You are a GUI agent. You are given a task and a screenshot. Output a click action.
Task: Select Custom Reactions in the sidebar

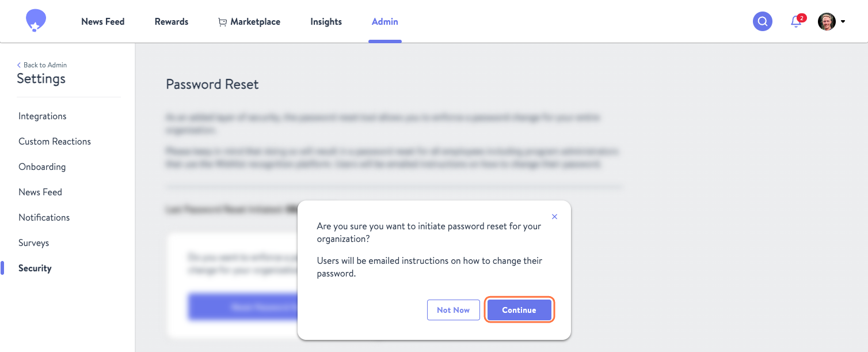click(x=55, y=142)
